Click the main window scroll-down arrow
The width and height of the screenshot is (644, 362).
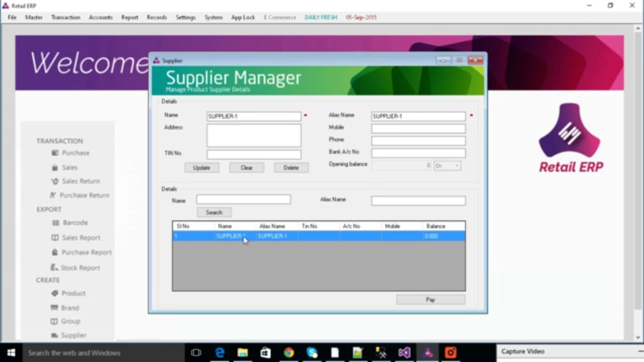tap(638, 337)
